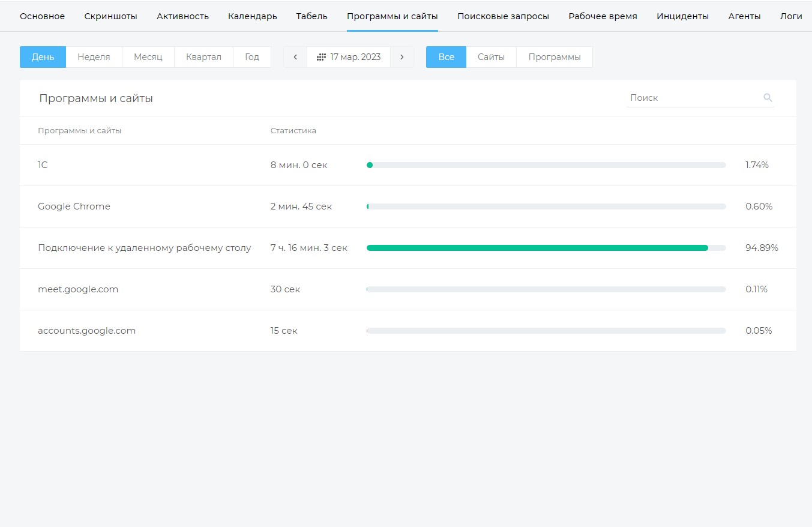Switch to the Рабочее время tab

pos(603,16)
